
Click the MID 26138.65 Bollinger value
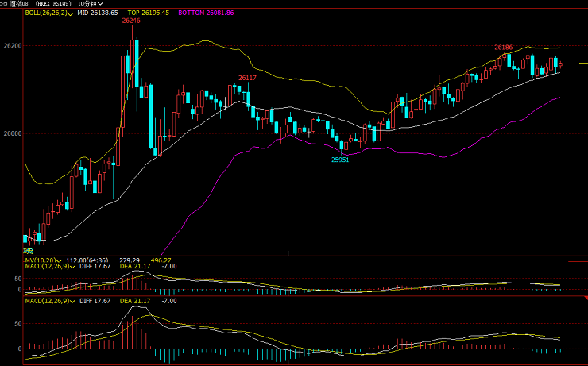click(98, 13)
